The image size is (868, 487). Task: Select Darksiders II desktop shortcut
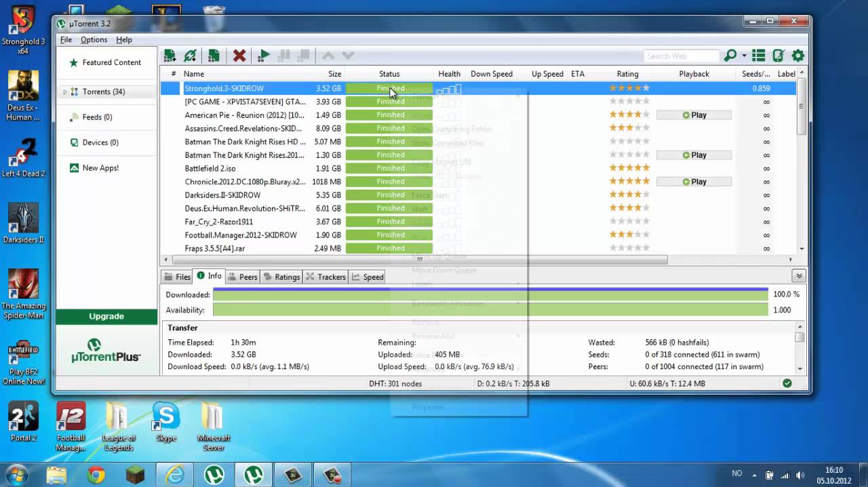tap(23, 223)
